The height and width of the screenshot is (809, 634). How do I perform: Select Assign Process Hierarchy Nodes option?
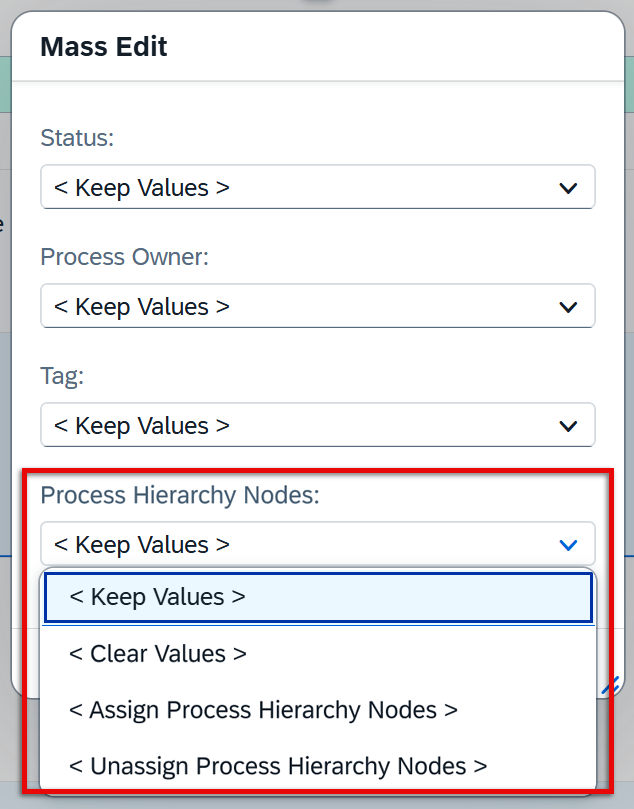pos(263,710)
